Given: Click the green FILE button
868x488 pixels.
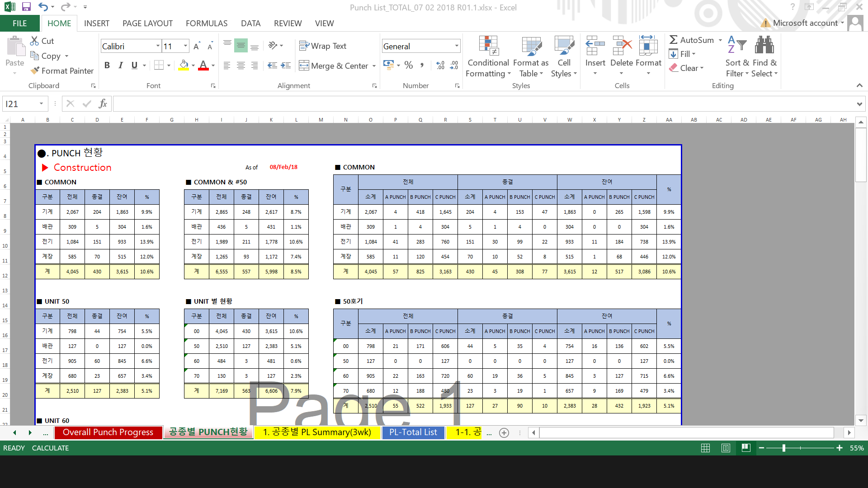Looking at the screenshot, I should pyautogui.click(x=19, y=23).
